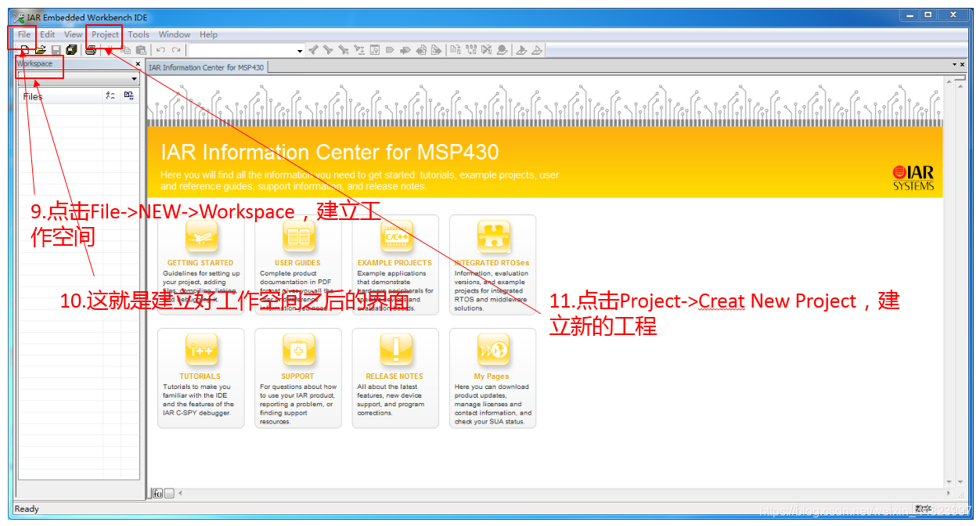Click the Stop Build icon
The width and height of the screenshot is (980, 526).
(486, 50)
